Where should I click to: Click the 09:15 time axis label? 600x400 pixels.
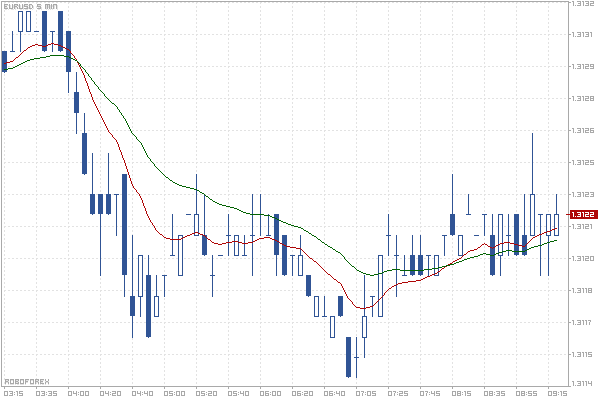[558, 393]
